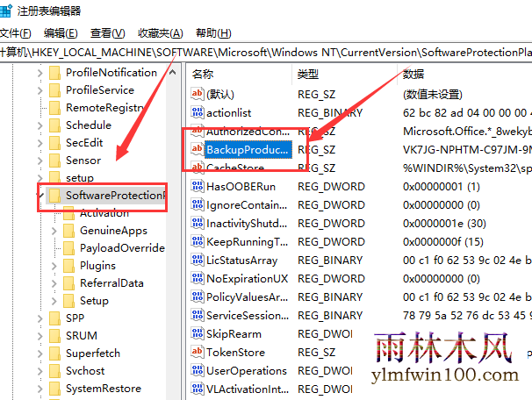Select the SecEdit folder icon
Screen dimensions: 532x400
[x=55, y=143]
